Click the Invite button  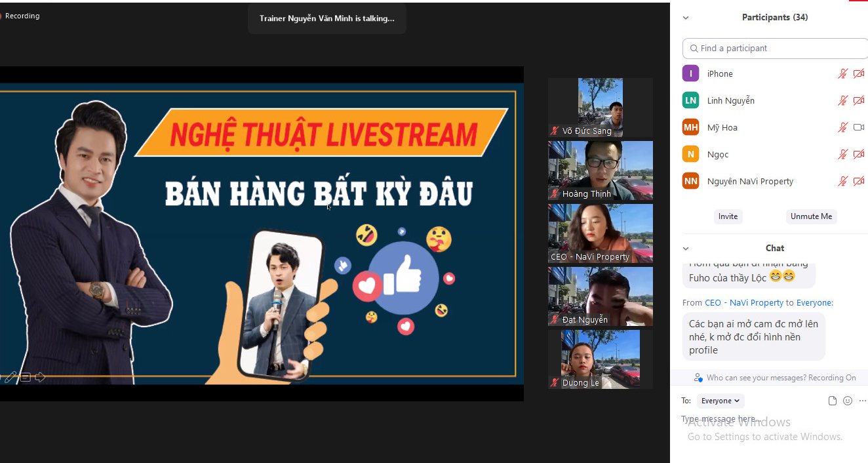coord(728,216)
